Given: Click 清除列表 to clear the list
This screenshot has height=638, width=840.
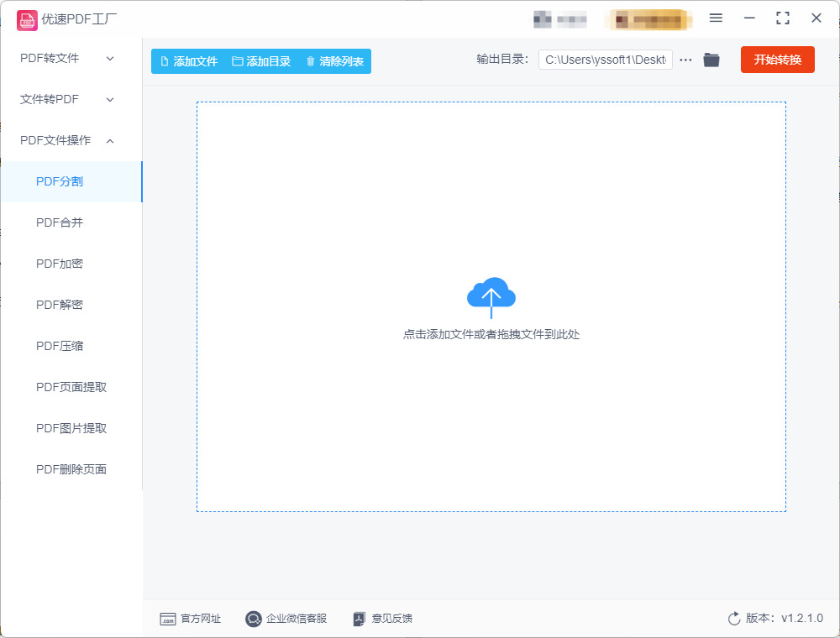Looking at the screenshot, I should [335, 61].
